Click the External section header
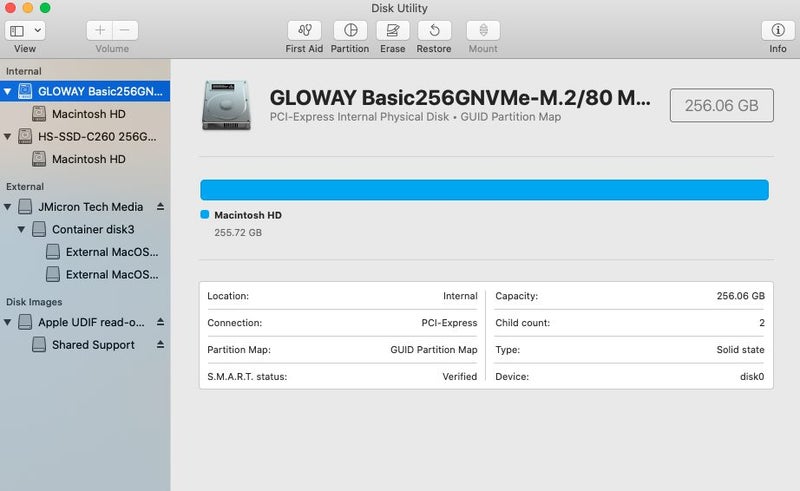The image size is (800, 491). [25, 187]
